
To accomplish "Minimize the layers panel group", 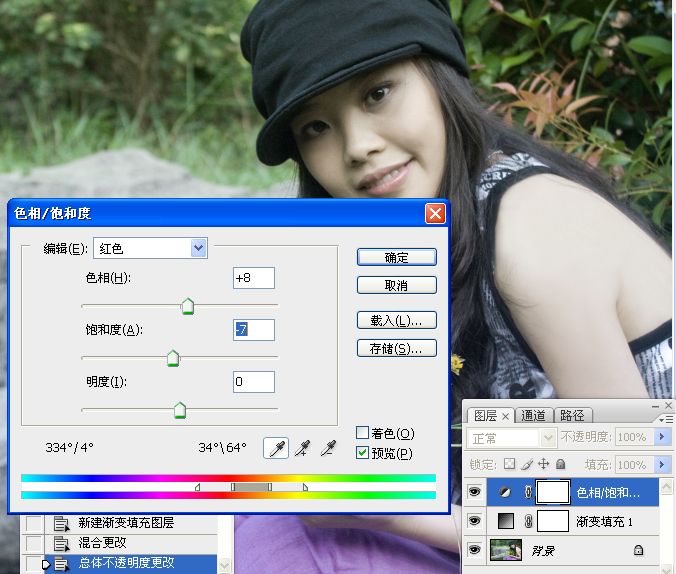I will 655,406.
